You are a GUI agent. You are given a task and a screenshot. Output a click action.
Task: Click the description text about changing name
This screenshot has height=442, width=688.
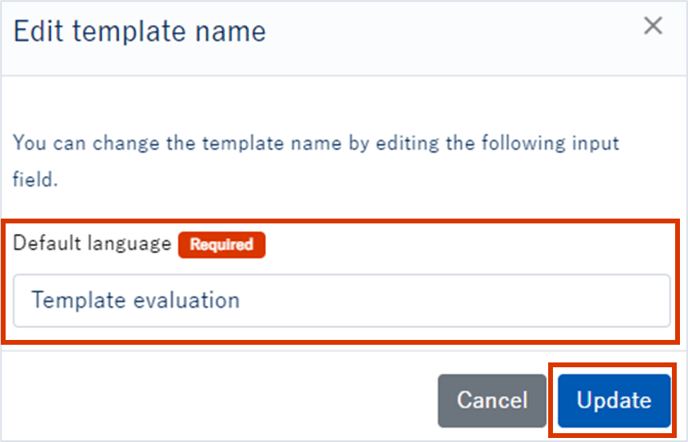tap(316, 144)
